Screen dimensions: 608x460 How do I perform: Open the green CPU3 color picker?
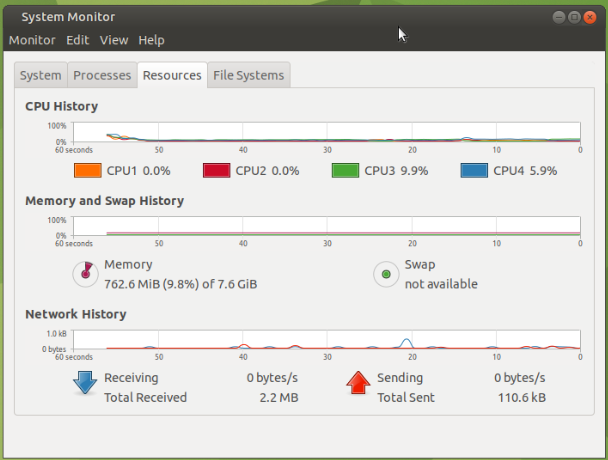click(346, 171)
